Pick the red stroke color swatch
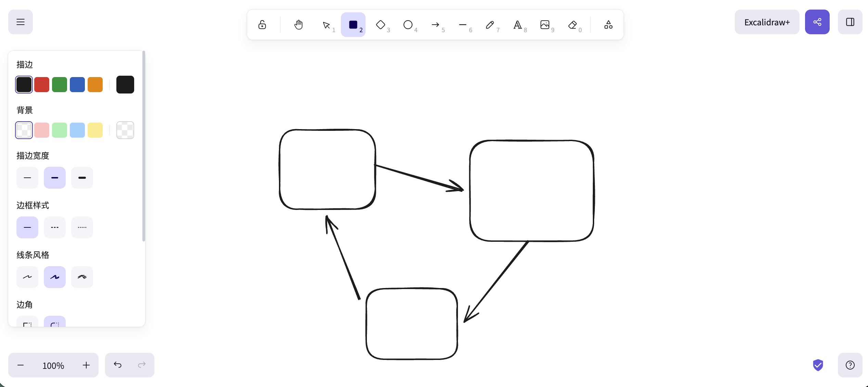868x387 pixels. (x=42, y=85)
